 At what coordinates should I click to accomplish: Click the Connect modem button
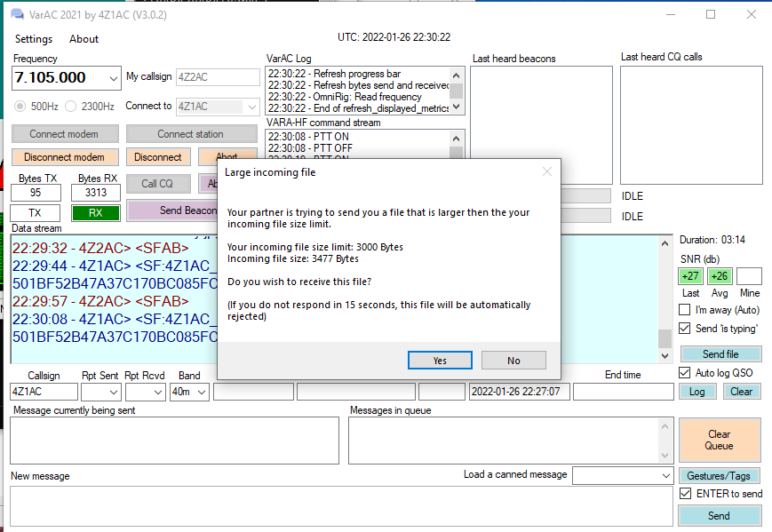(65, 134)
